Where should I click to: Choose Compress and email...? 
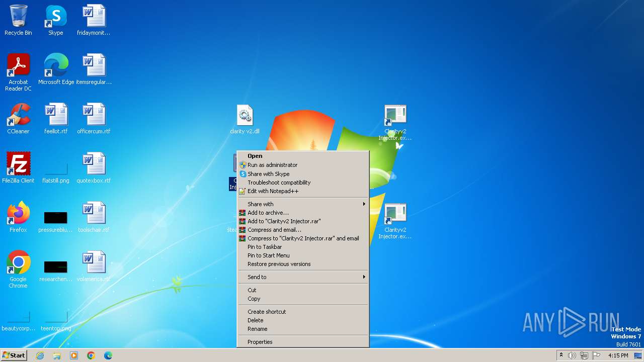tap(303, 230)
